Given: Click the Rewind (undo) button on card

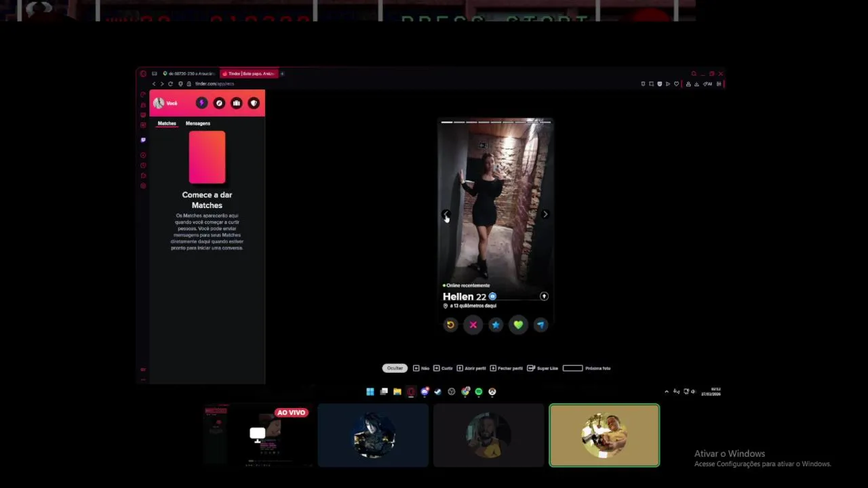Looking at the screenshot, I should click(x=450, y=325).
